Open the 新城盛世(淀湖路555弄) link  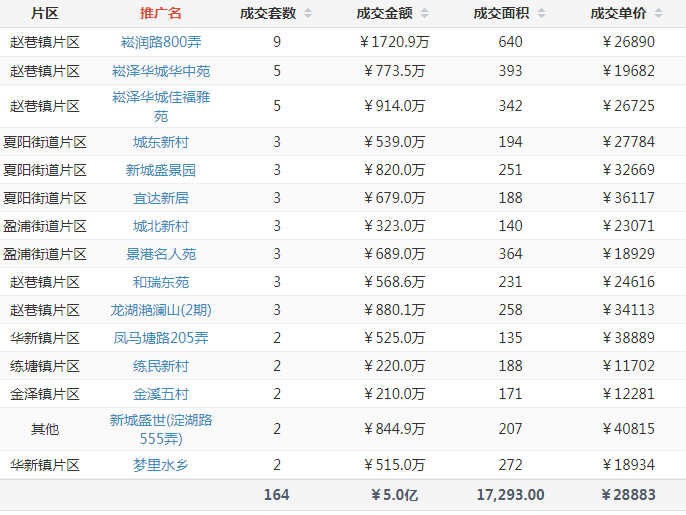point(161,429)
